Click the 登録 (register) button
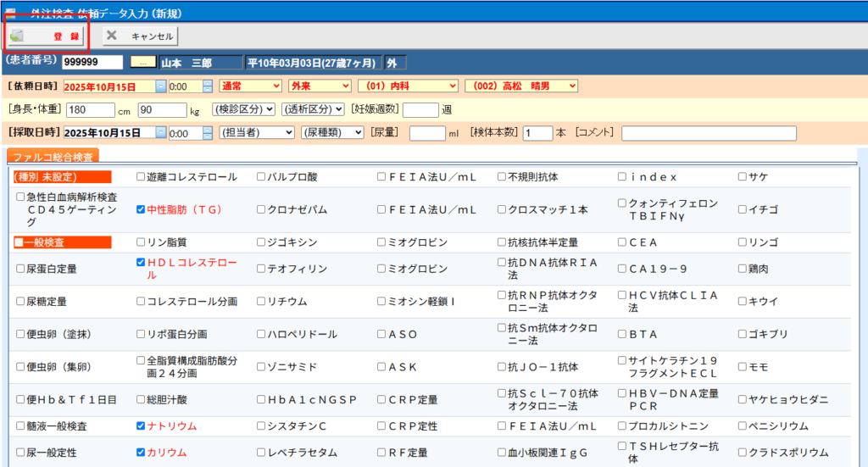This screenshot has width=868, height=467. tap(47, 36)
